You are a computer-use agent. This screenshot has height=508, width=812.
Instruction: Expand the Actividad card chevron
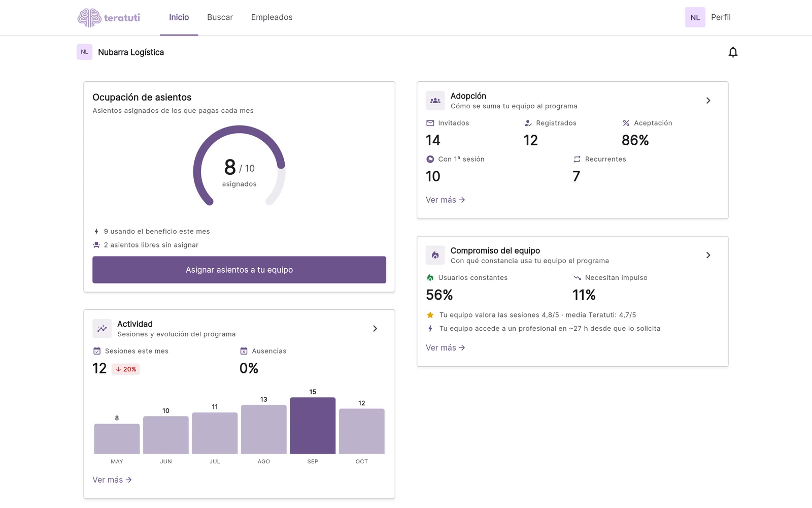[x=375, y=329]
